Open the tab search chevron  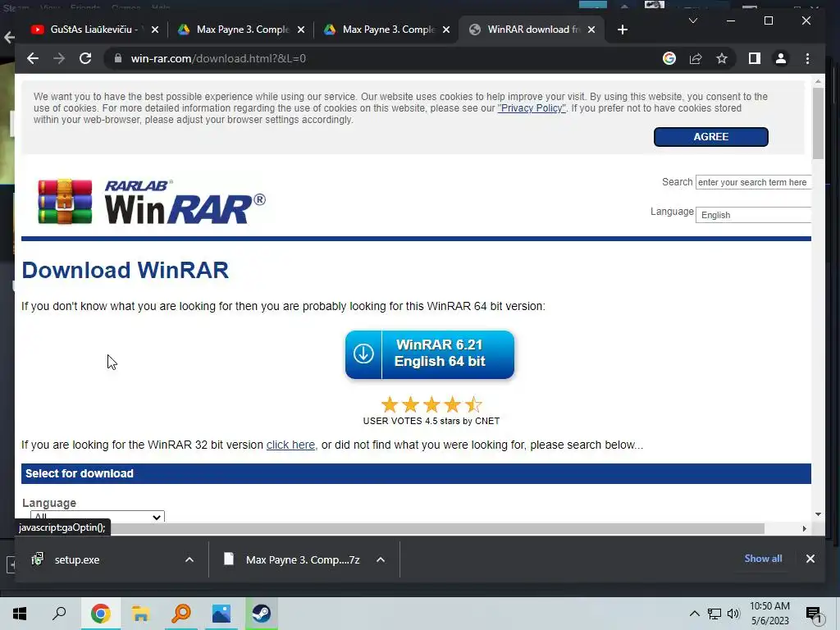(692, 21)
